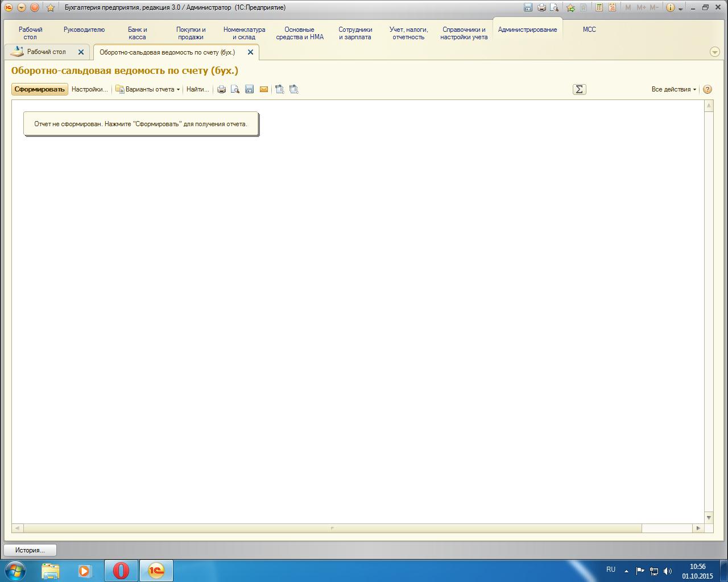Show hidden tray icons arrow
The width and height of the screenshot is (728, 582).
(x=626, y=571)
